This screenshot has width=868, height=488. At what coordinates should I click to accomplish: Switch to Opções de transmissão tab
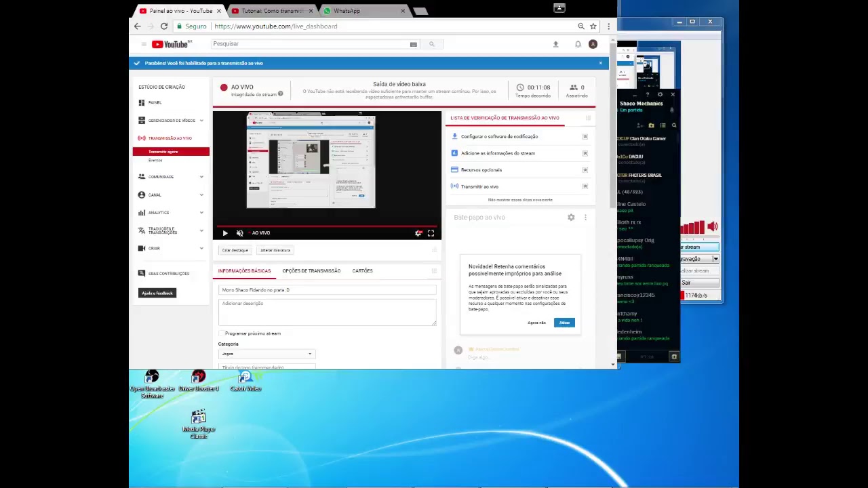pos(311,270)
